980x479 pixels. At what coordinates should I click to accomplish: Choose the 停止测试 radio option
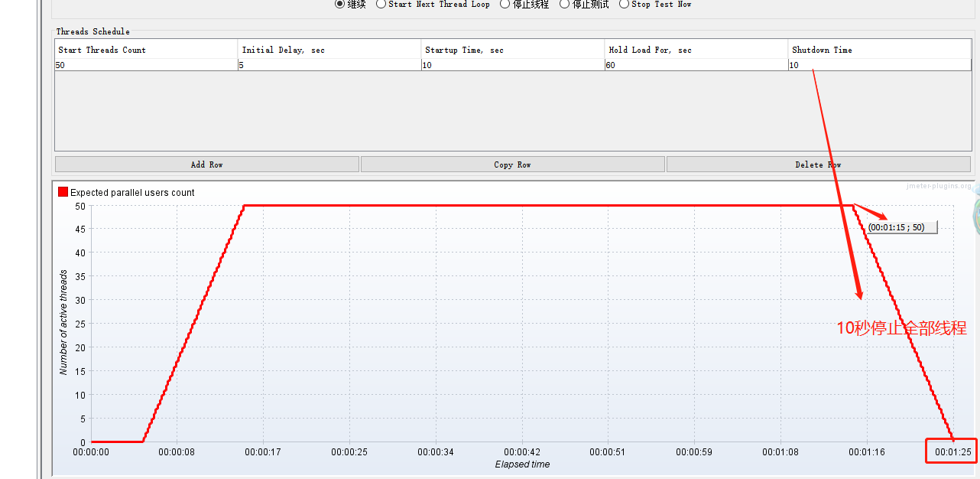click(x=584, y=4)
